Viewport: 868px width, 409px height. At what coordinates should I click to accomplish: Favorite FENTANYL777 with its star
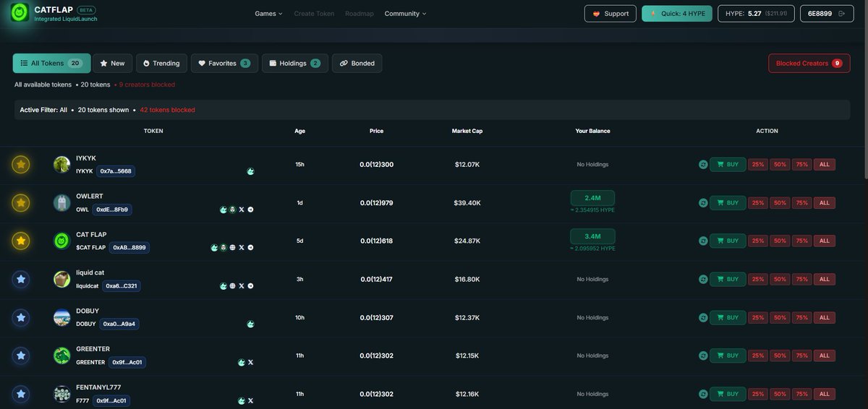pyautogui.click(x=21, y=394)
